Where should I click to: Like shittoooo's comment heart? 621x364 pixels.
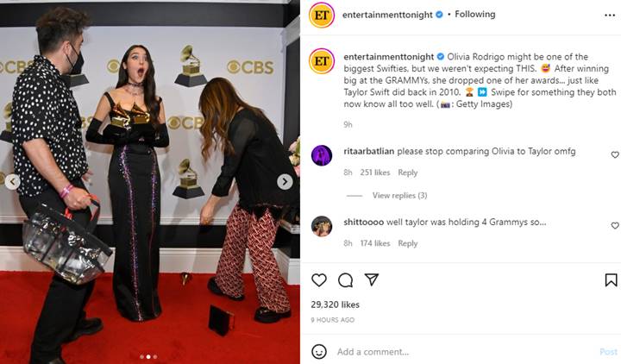pyautogui.click(x=615, y=225)
